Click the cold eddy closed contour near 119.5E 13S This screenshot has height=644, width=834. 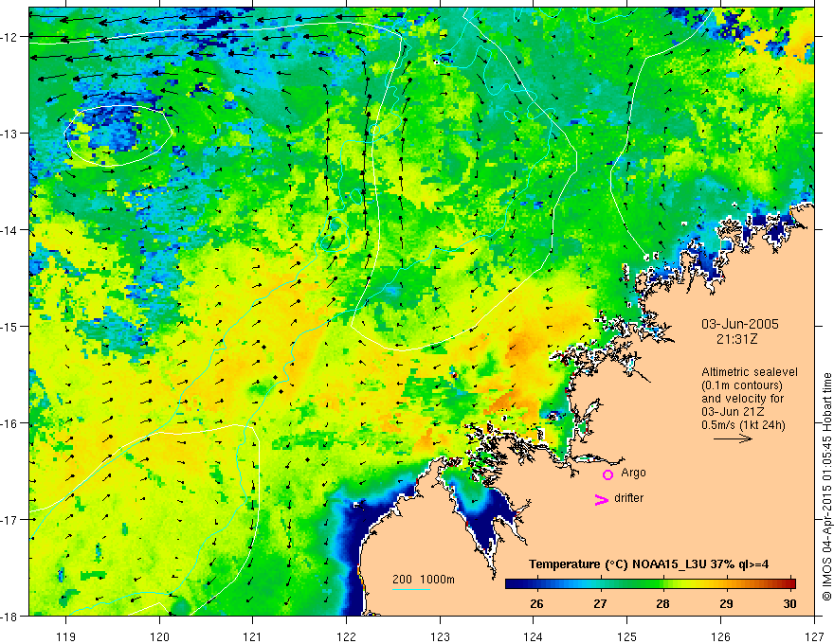point(118,136)
